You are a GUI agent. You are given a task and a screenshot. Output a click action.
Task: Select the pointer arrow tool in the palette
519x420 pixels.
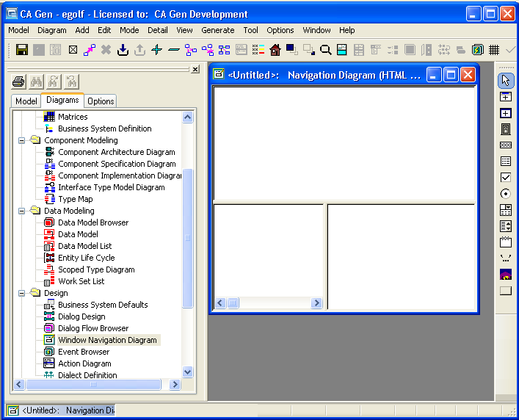pyautogui.click(x=505, y=80)
